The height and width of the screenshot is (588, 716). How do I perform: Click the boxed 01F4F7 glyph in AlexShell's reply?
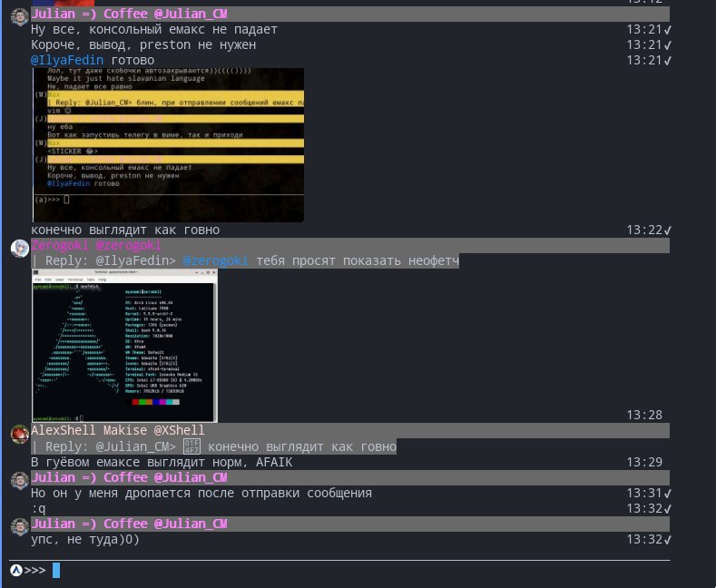click(191, 446)
